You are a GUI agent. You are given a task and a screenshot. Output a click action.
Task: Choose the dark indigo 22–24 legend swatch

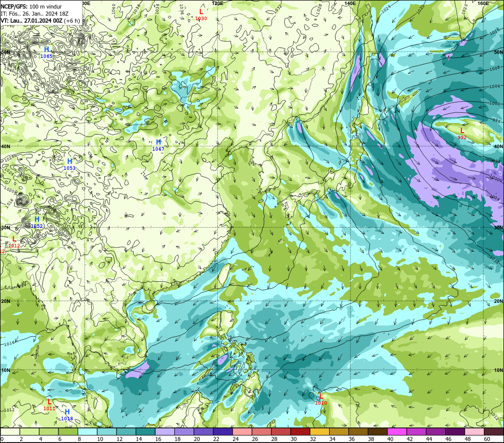(223, 431)
